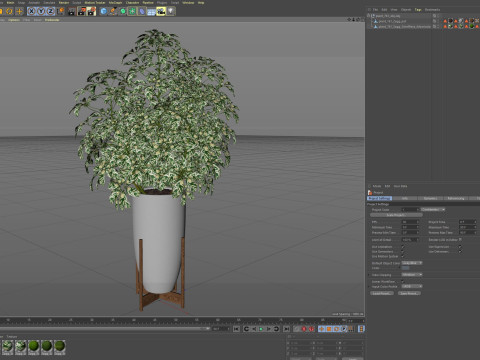Select the Project Settings tab
The width and height of the screenshot is (480, 360).
[x=379, y=198]
